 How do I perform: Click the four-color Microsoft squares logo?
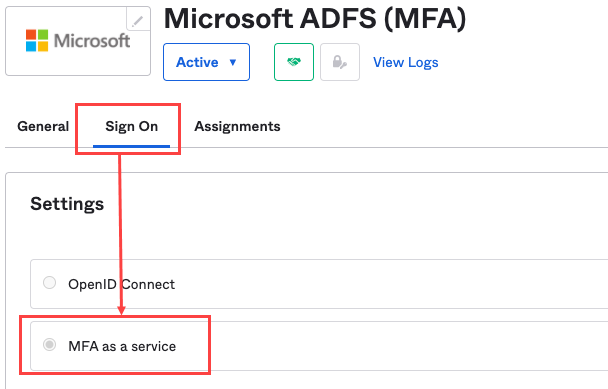click(x=37, y=40)
